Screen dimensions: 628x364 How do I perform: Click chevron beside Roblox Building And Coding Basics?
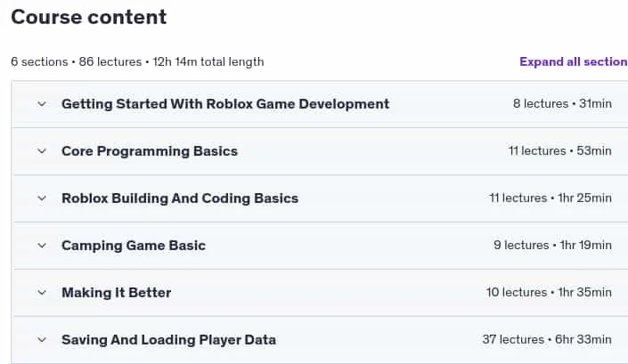pyautogui.click(x=42, y=198)
